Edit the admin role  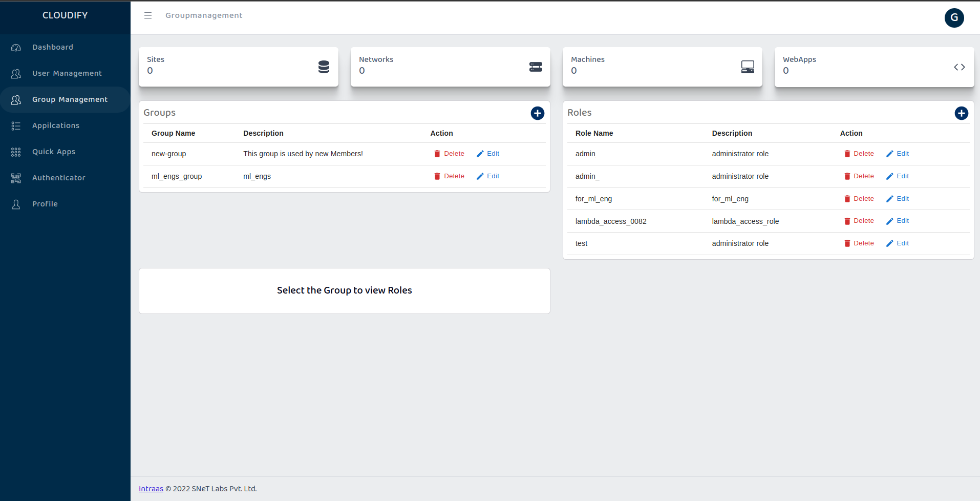898,154
